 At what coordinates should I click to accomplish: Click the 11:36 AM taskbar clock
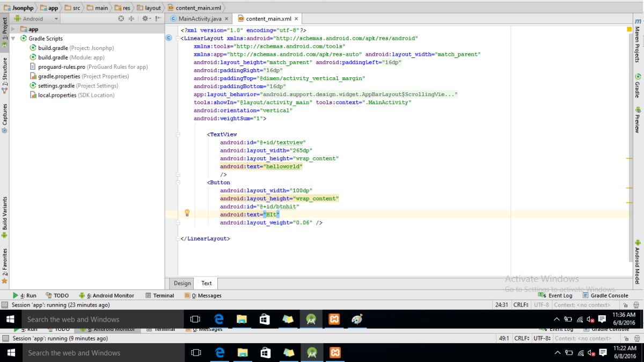(x=623, y=319)
